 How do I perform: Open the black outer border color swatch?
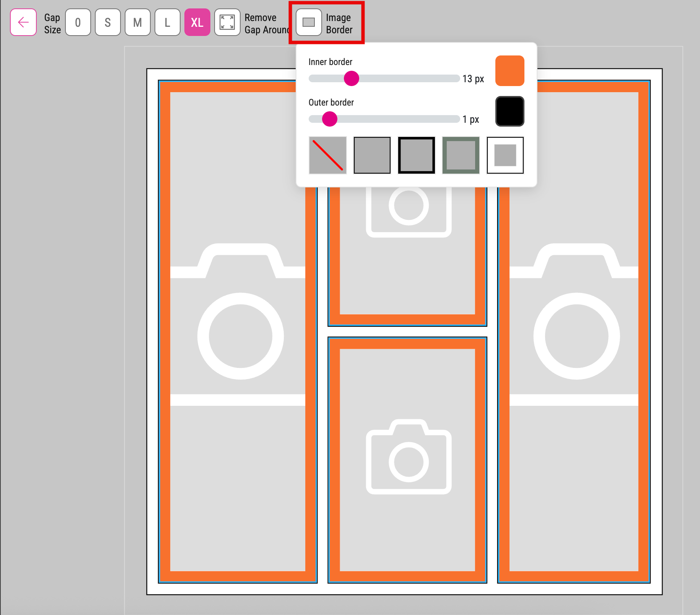point(510,111)
